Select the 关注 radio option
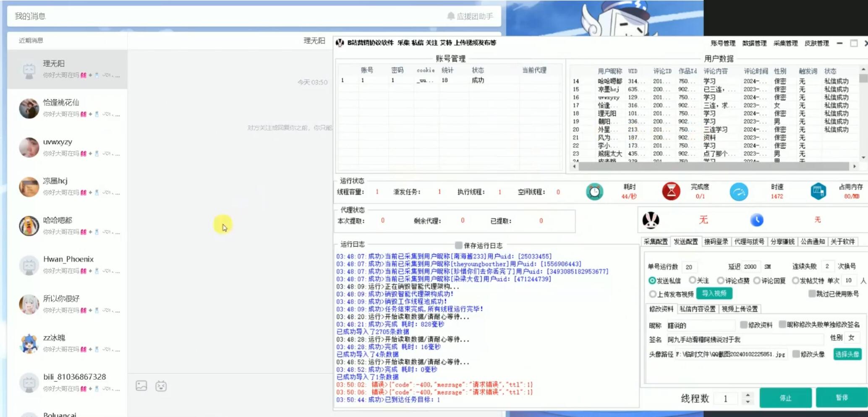868x417 pixels. (x=692, y=280)
